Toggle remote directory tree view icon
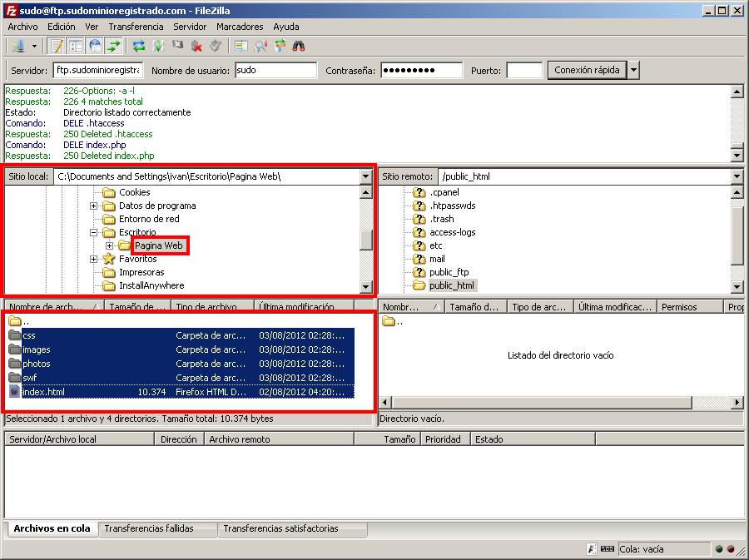749x560 pixels. (x=95, y=47)
